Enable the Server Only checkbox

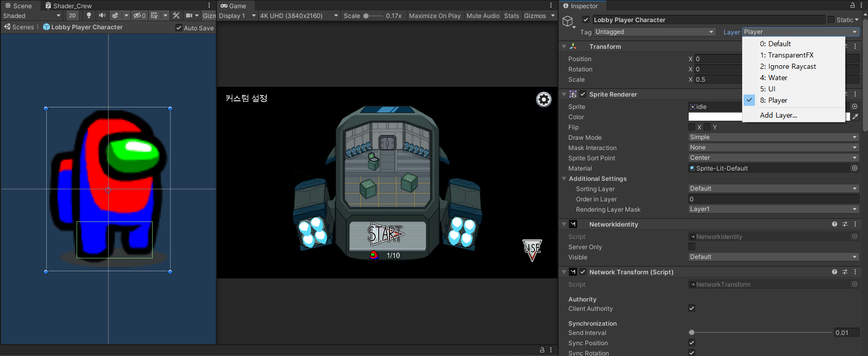point(692,247)
